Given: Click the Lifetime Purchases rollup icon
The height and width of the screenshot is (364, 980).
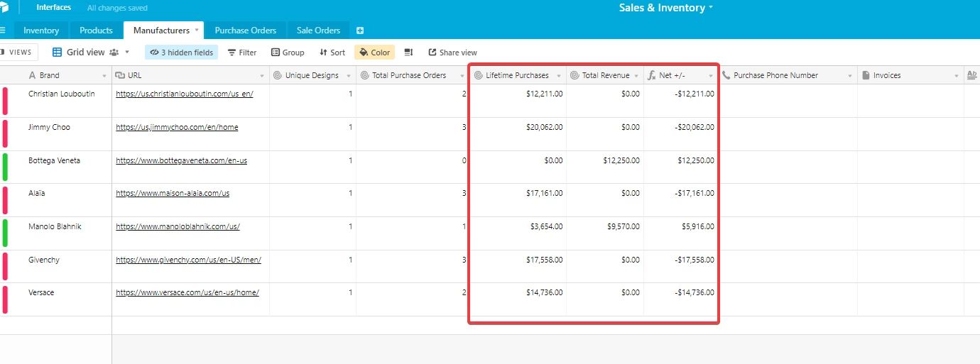Looking at the screenshot, I should coord(478,75).
